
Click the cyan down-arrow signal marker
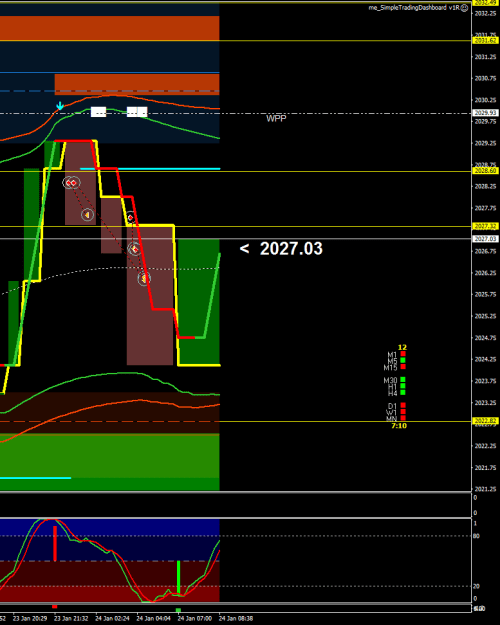click(x=60, y=106)
